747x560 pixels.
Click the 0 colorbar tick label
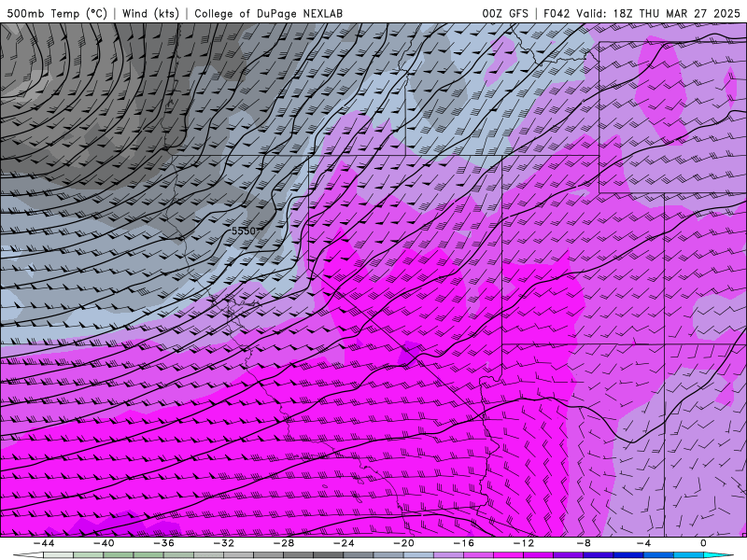tap(704, 543)
